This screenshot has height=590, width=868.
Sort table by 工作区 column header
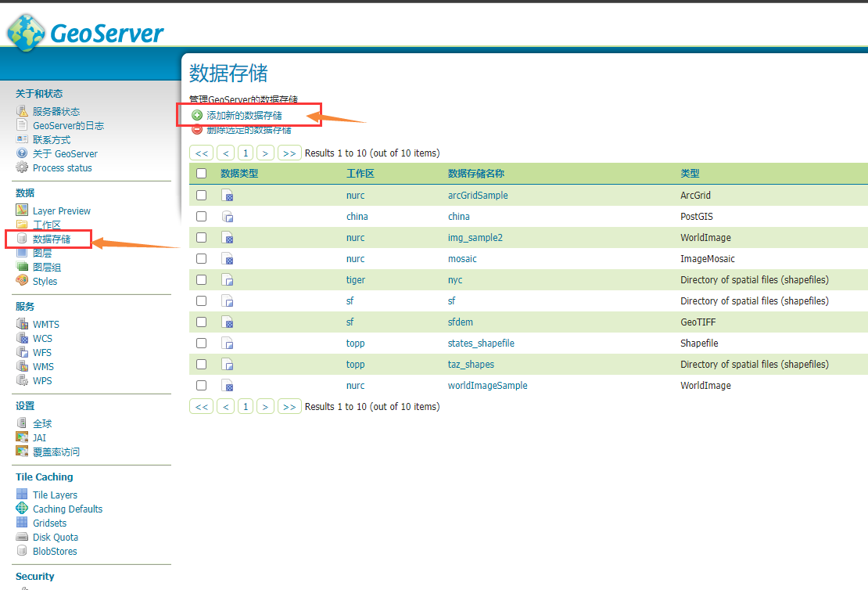pos(360,174)
